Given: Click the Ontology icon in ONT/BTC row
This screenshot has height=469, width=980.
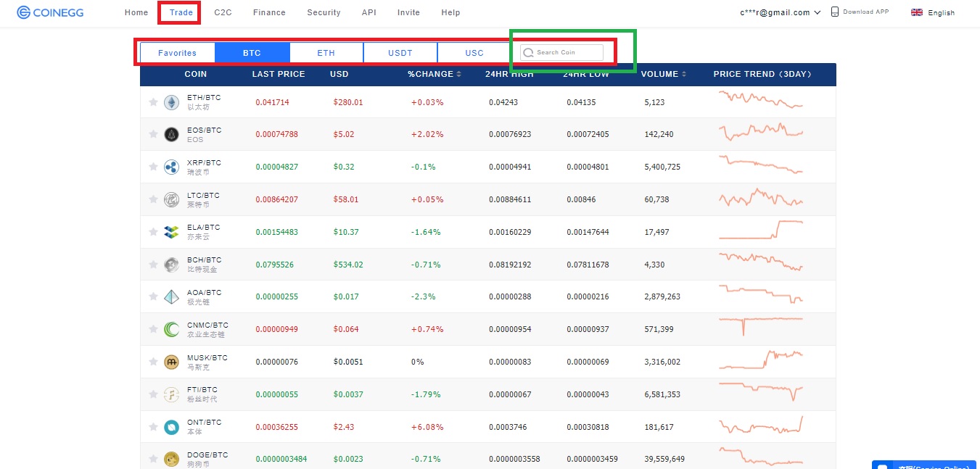Looking at the screenshot, I should click(171, 427).
